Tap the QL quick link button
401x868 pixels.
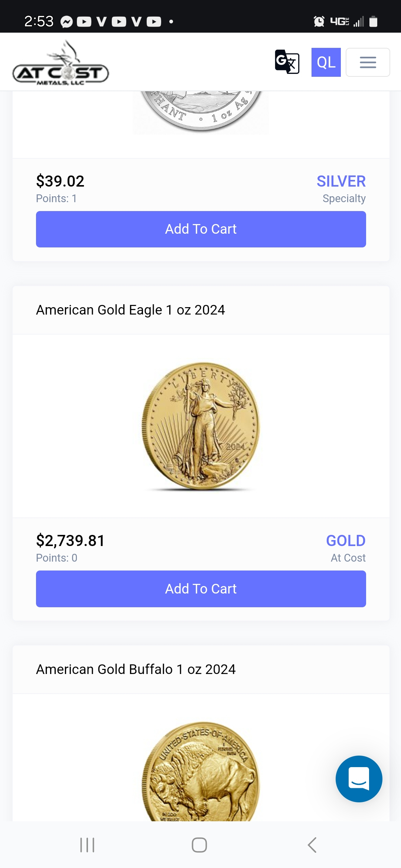(x=326, y=62)
